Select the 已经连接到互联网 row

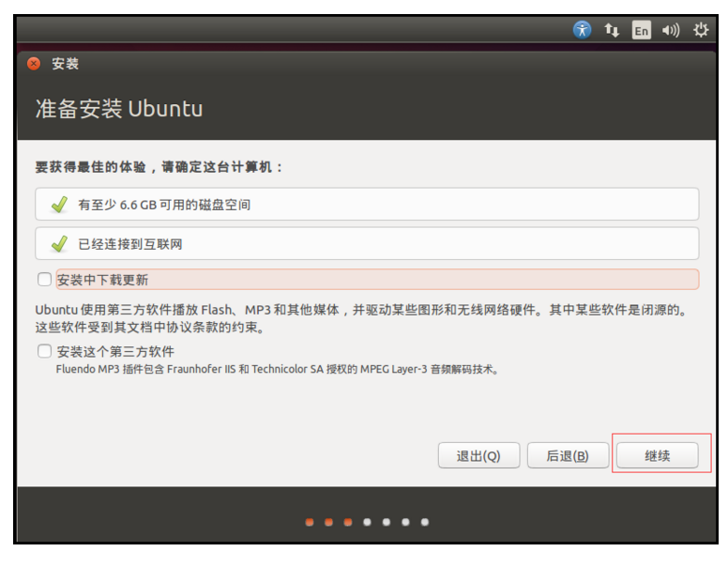(x=367, y=243)
